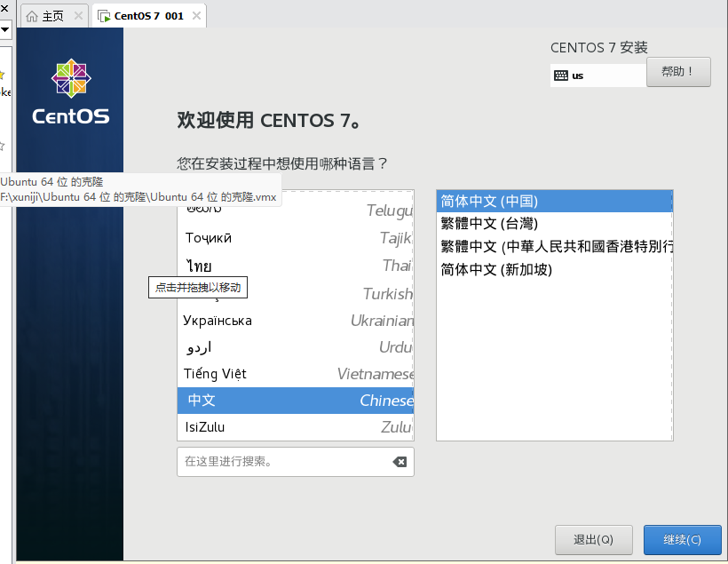Select Українська Ukrainian in the language list
The height and width of the screenshot is (564, 728).
(296, 321)
